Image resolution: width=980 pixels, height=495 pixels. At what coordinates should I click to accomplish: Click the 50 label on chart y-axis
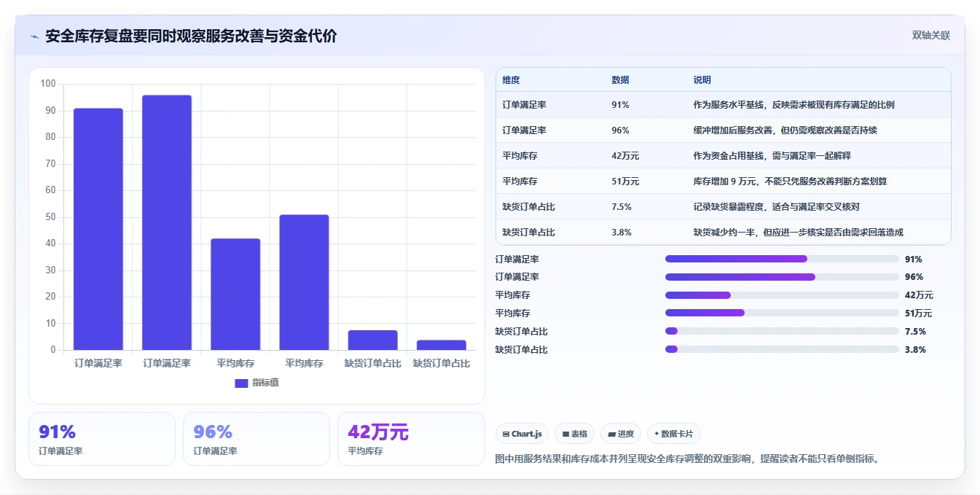point(50,217)
